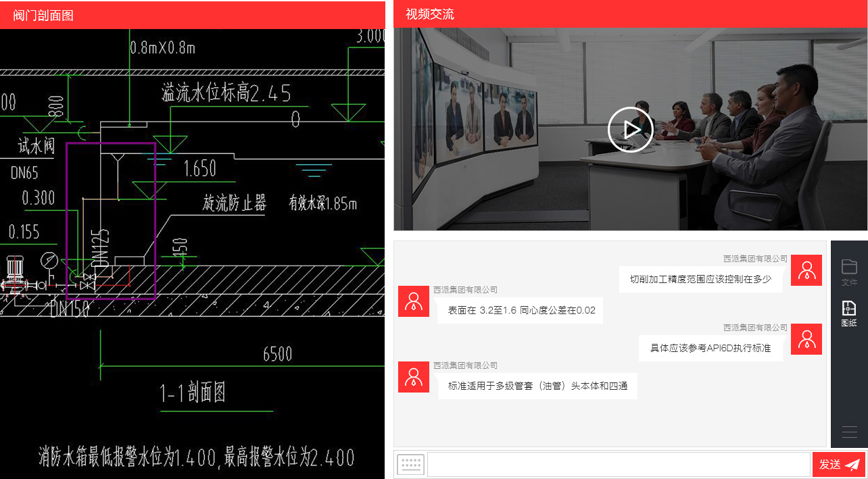The width and height of the screenshot is (868, 479).
Task: Click the 视频交流 panel title
Action: coord(430,14)
